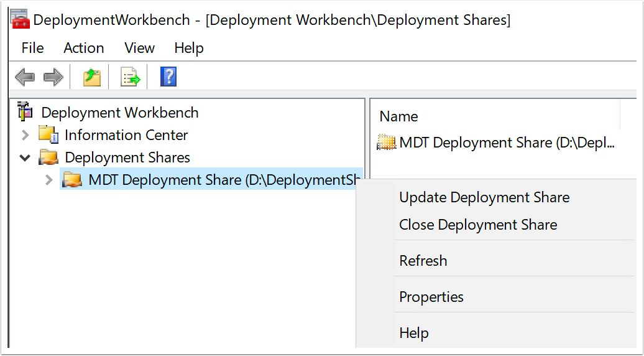Click the DeploymentWorkbench app icon in title bar
Image resolution: width=644 pixels, height=356 pixels.
20,19
